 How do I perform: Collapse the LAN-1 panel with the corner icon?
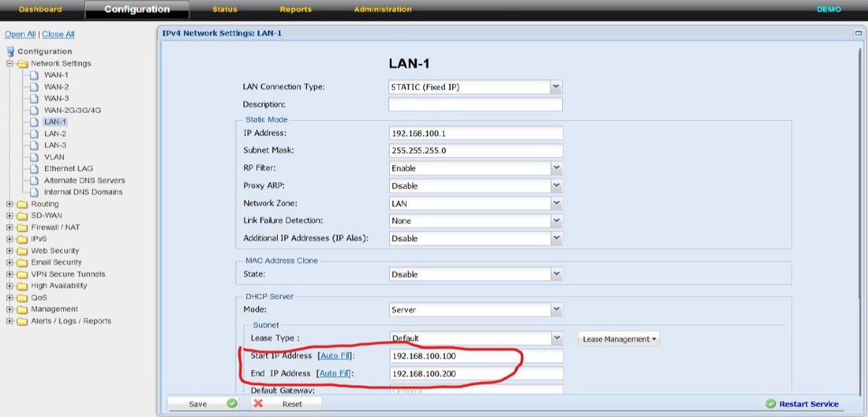858,33
